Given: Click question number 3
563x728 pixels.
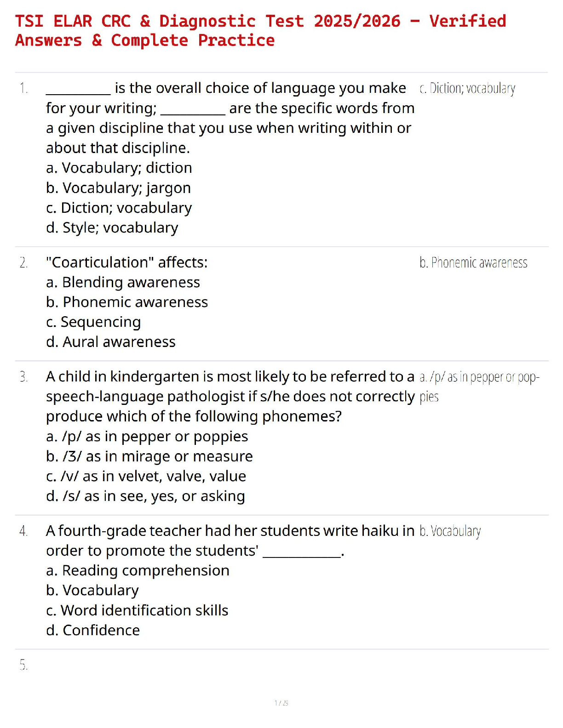Looking at the screenshot, I should 24,377.
